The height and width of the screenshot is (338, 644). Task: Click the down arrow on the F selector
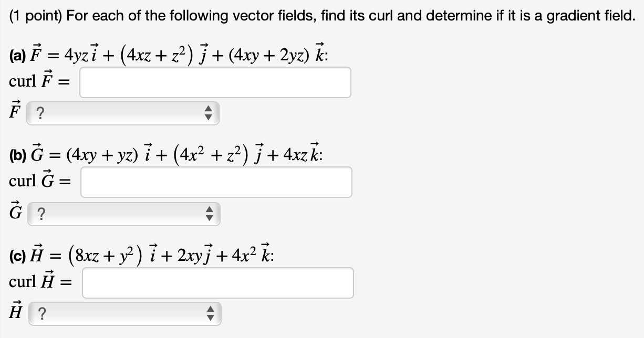[x=207, y=116]
